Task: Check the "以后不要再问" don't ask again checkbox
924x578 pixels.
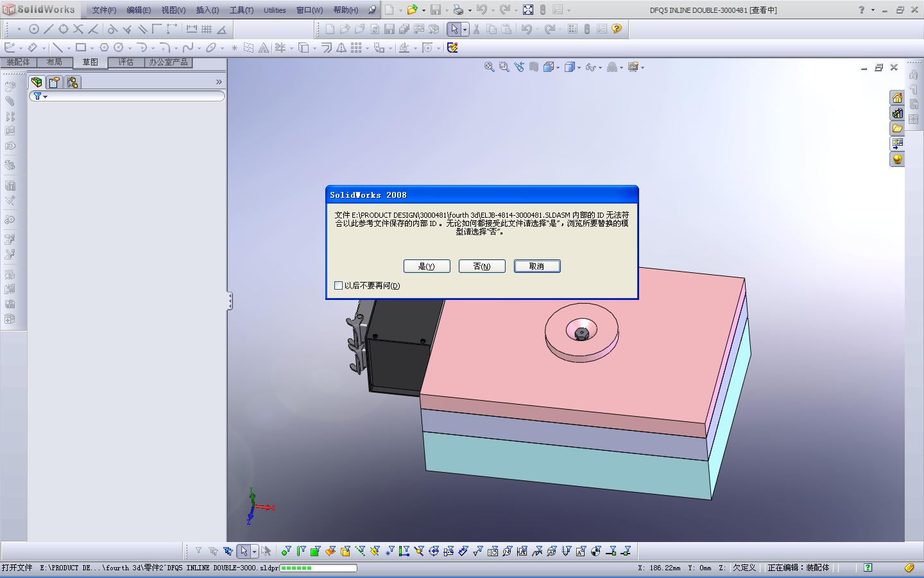Action: [x=339, y=285]
